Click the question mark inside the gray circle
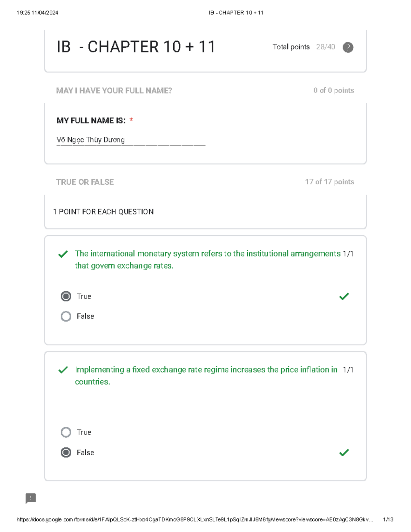411x532 pixels. pyautogui.click(x=347, y=47)
